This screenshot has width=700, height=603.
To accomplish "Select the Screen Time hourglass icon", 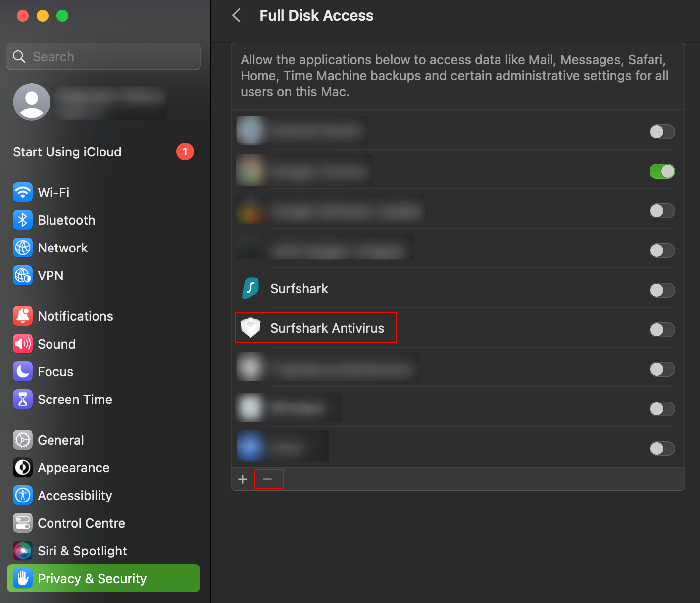I will (x=23, y=399).
